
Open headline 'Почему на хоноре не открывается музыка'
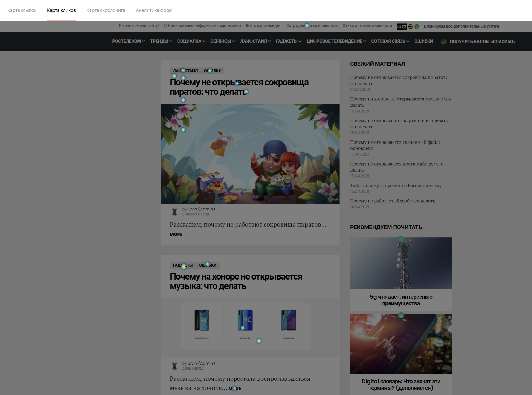click(x=236, y=281)
